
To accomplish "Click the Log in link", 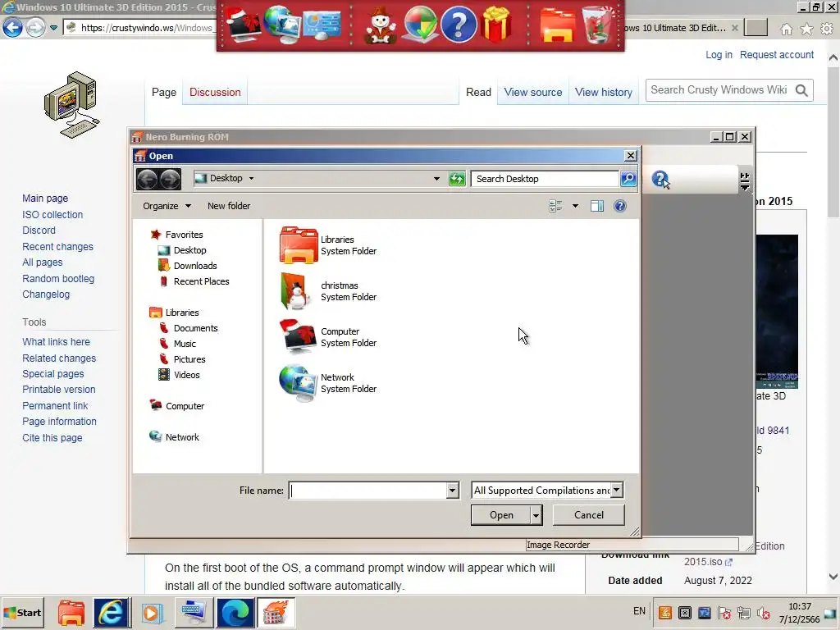I will (719, 55).
